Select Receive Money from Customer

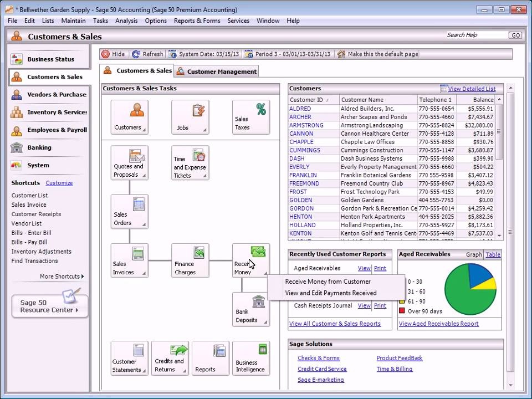tap(328, 282)
